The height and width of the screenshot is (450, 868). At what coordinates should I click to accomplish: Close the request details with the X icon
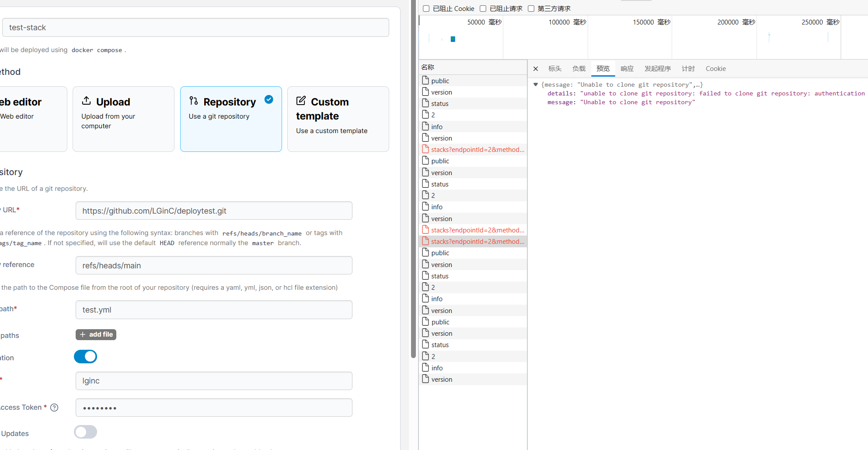click(535, 69)
